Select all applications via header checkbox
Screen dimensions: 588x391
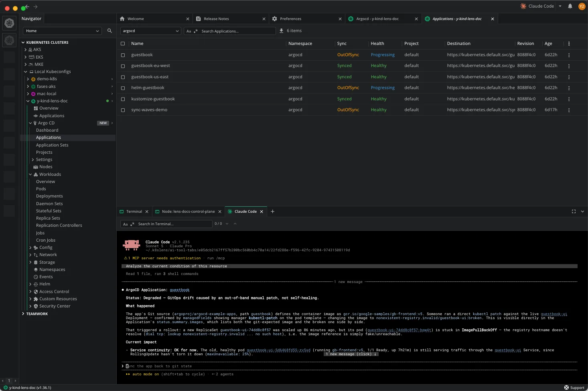tap(123, 44)
